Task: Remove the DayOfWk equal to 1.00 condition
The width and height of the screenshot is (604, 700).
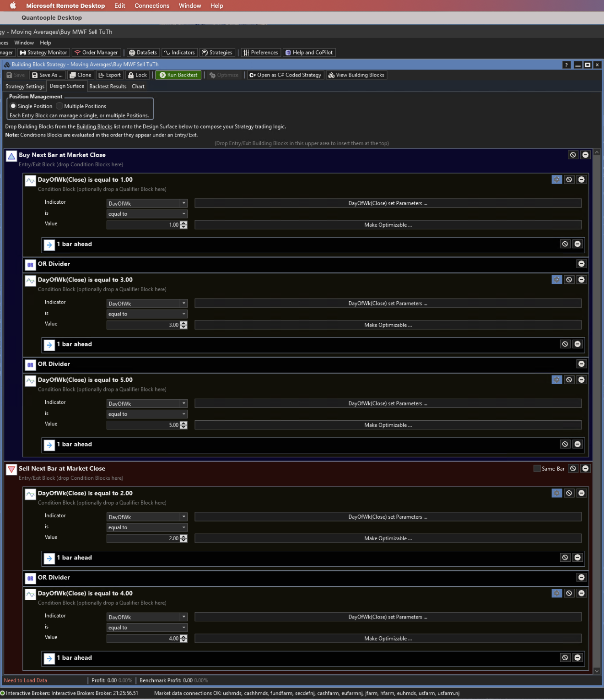Action: (581, 180)
